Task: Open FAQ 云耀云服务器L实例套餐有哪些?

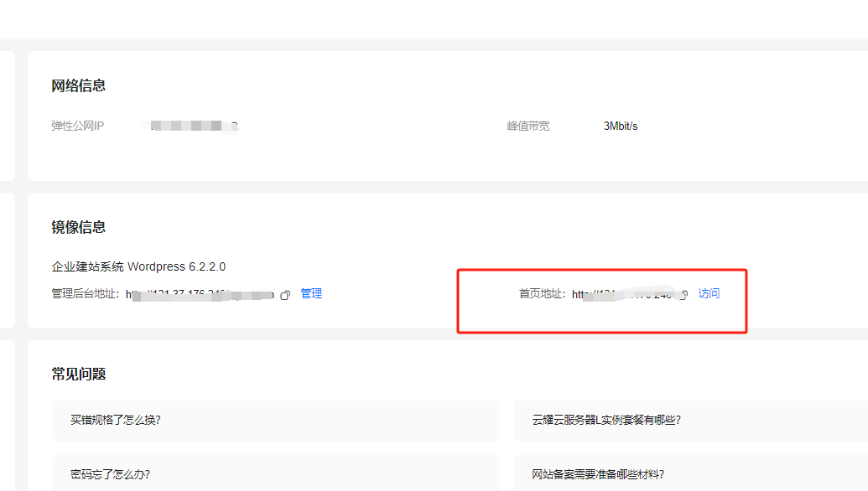Action: pyautogui.click(x=606, y=421)
